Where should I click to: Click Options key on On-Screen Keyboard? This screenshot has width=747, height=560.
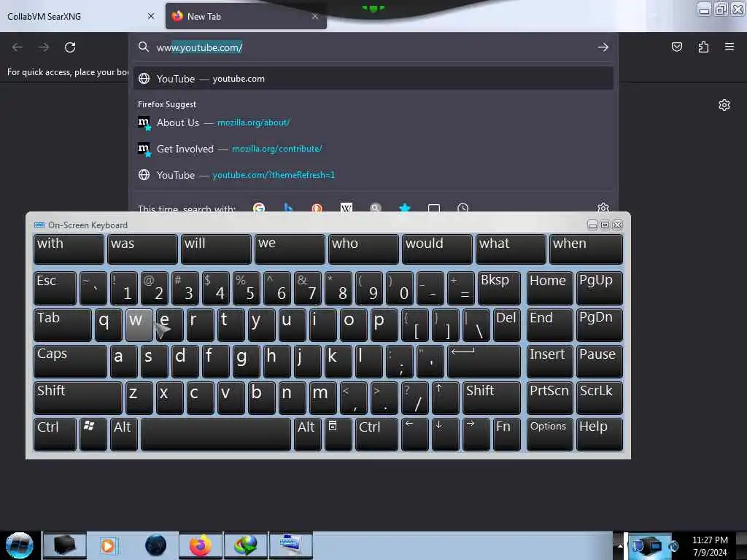coord(550,434)
